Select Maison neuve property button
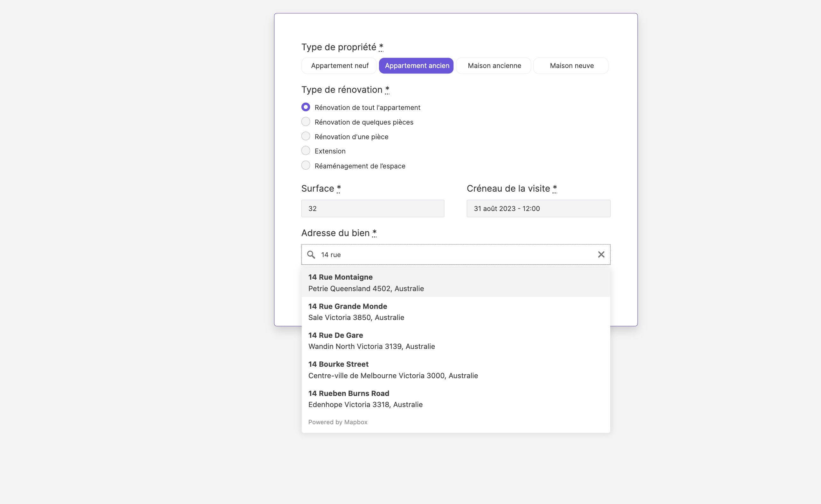Image resolution: width=821 pixels, height=504 pixels. pos(571,66)
